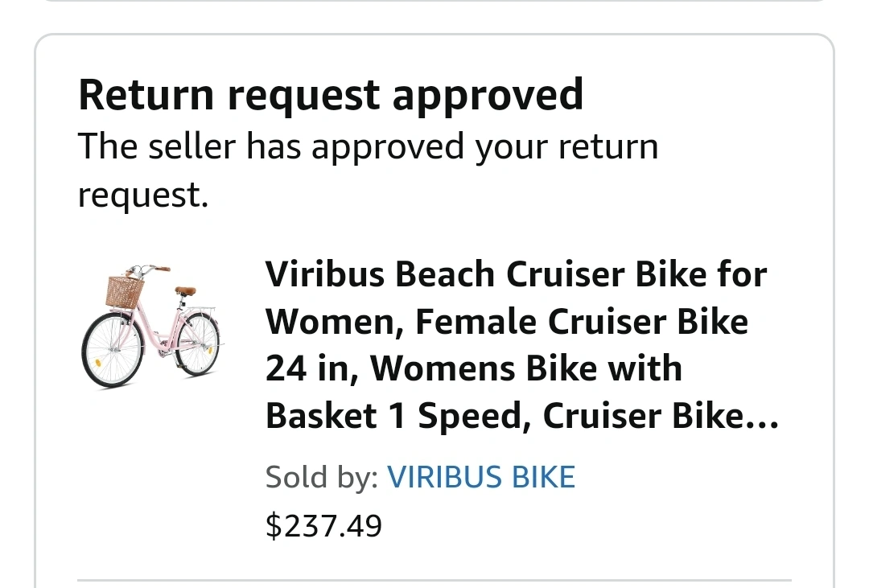Open the "Viribus Beach Cruiser Bike for" title line

click(x=516, y=275)
